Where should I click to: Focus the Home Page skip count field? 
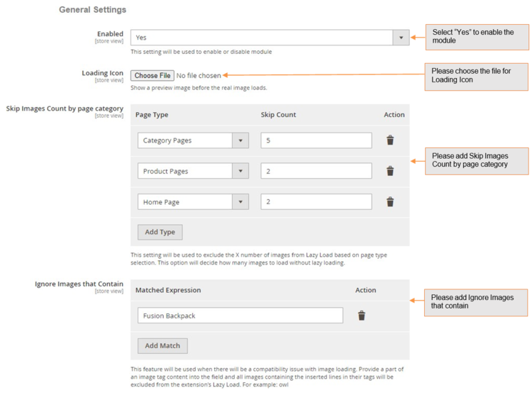pyautogui.click(x=316, y=202)
